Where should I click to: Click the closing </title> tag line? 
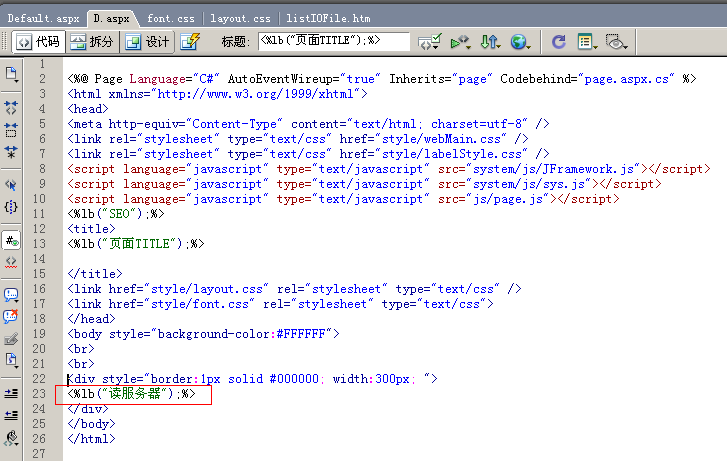(95, 274)
